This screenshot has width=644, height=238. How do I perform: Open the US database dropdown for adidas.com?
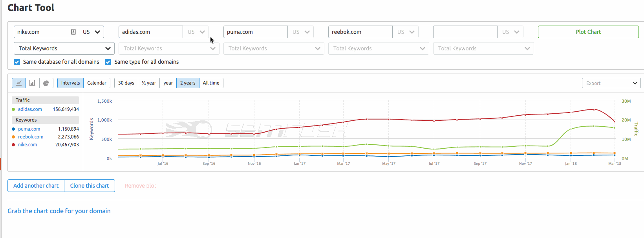point(196,32)
